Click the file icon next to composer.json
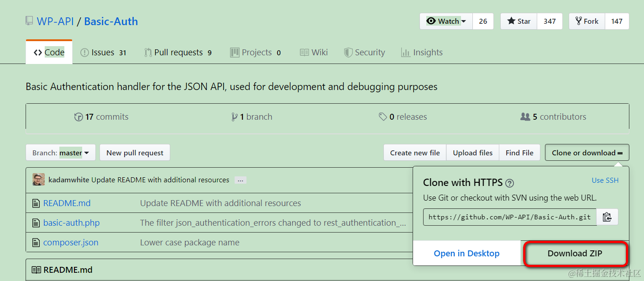 tap(36, 243)
